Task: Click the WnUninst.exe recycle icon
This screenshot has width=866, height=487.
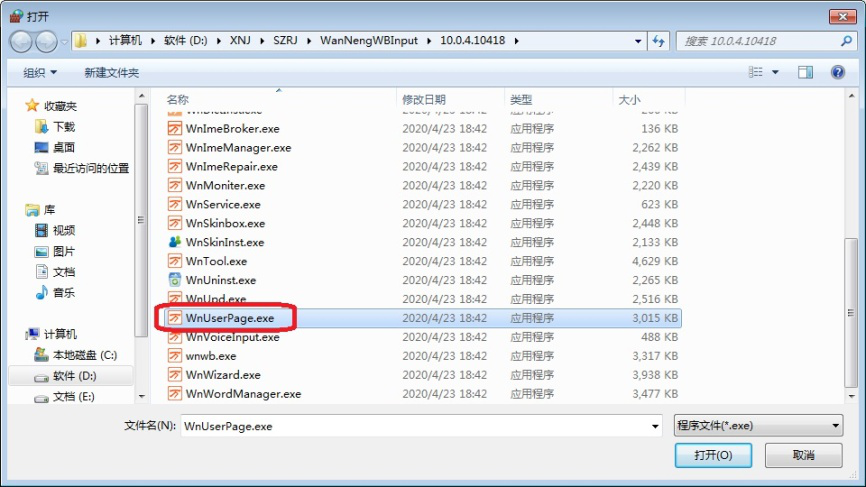Action: click(175, 280)
